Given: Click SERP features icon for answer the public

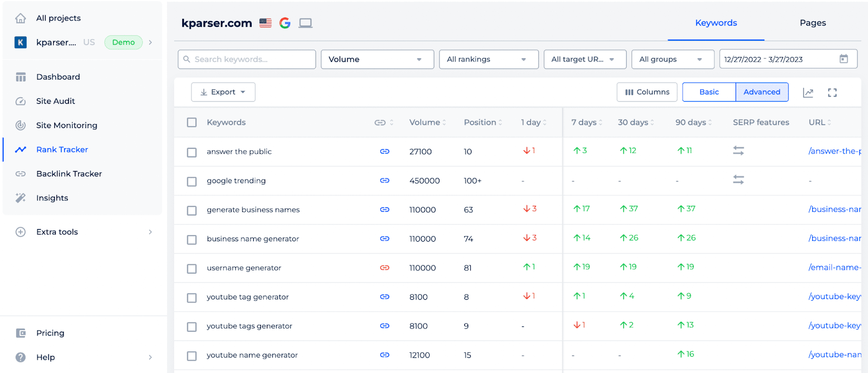Looking at the screenshot, I should [x=738, y=150].
